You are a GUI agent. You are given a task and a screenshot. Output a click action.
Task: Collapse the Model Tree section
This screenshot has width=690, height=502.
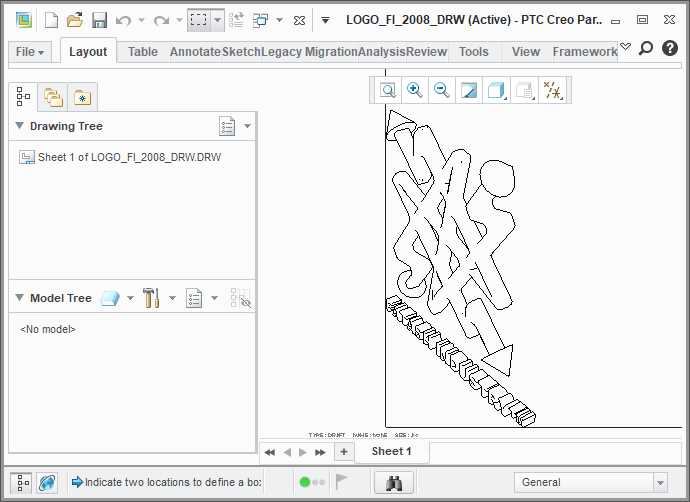19,297
